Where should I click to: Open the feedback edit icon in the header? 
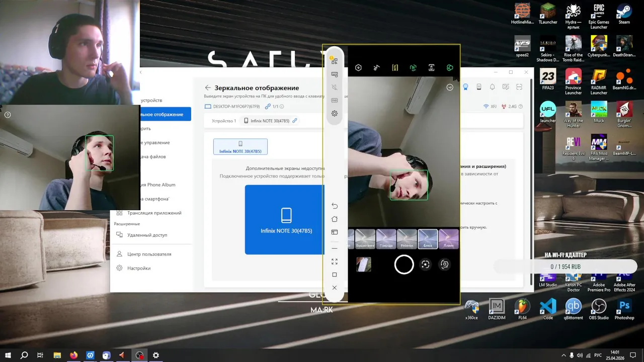(x=506, y=87)
